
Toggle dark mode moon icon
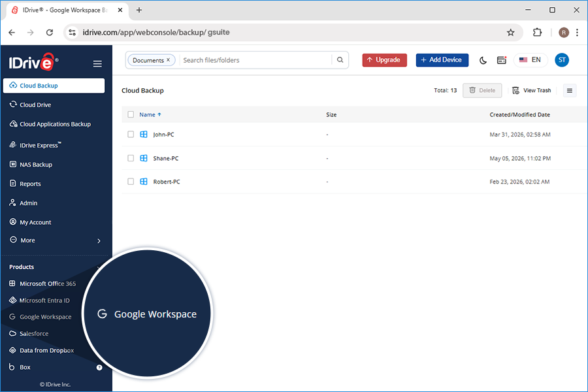(x=483, y=60)
